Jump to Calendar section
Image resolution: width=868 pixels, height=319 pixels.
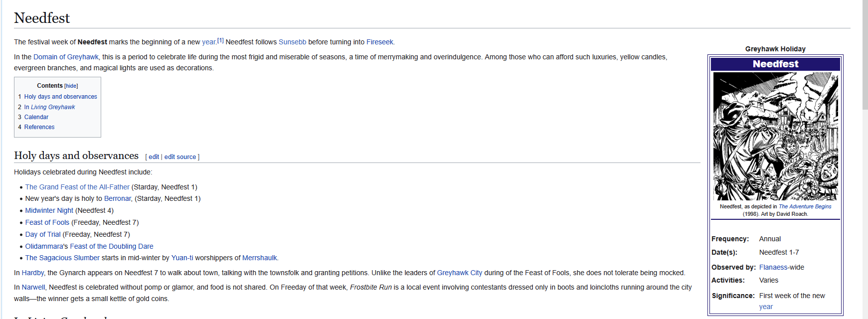pos(36,117)
